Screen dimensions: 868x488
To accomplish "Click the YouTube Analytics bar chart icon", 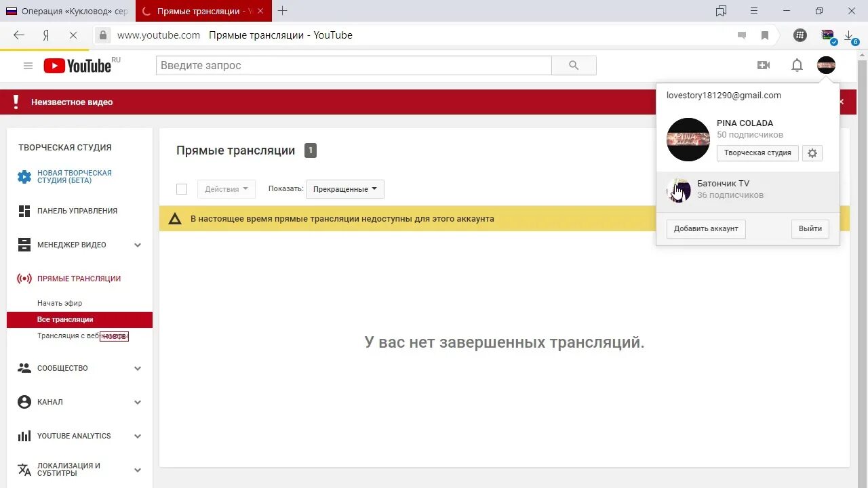I will pyautogui.click(x=24, y=436).
